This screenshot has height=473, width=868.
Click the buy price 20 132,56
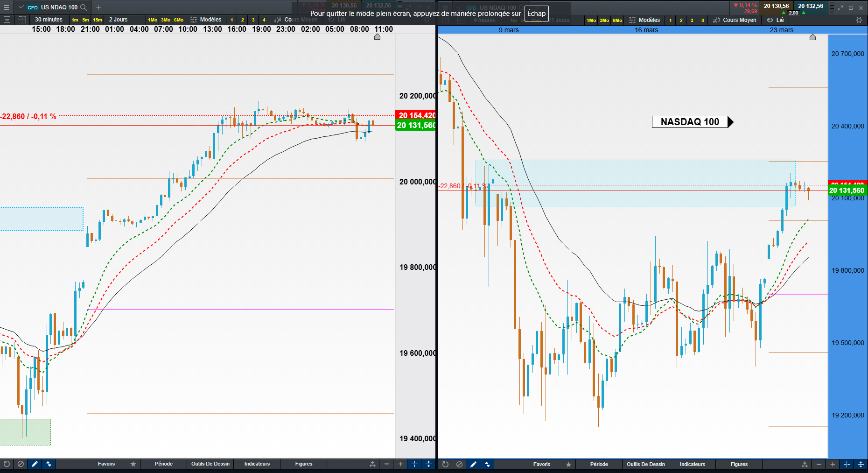(811, 6)
